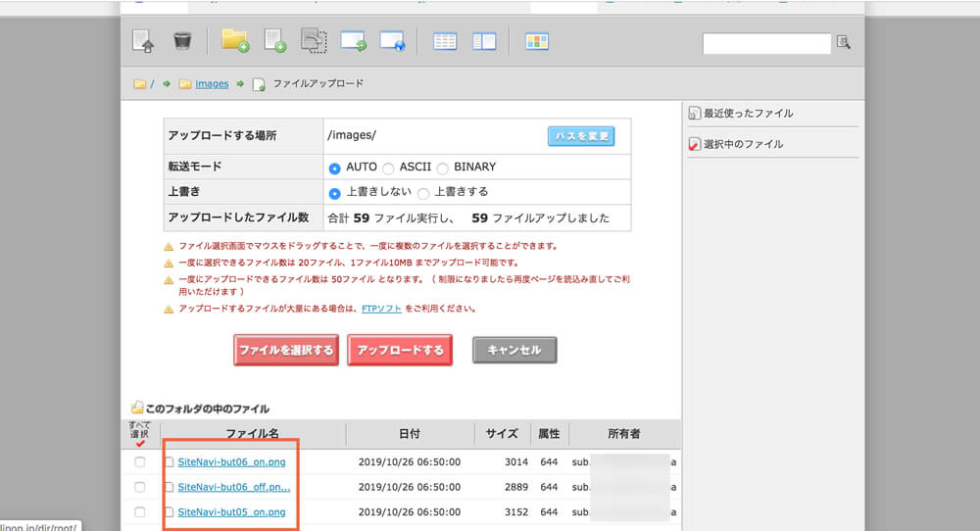Click size value 3014

point(516,462)
